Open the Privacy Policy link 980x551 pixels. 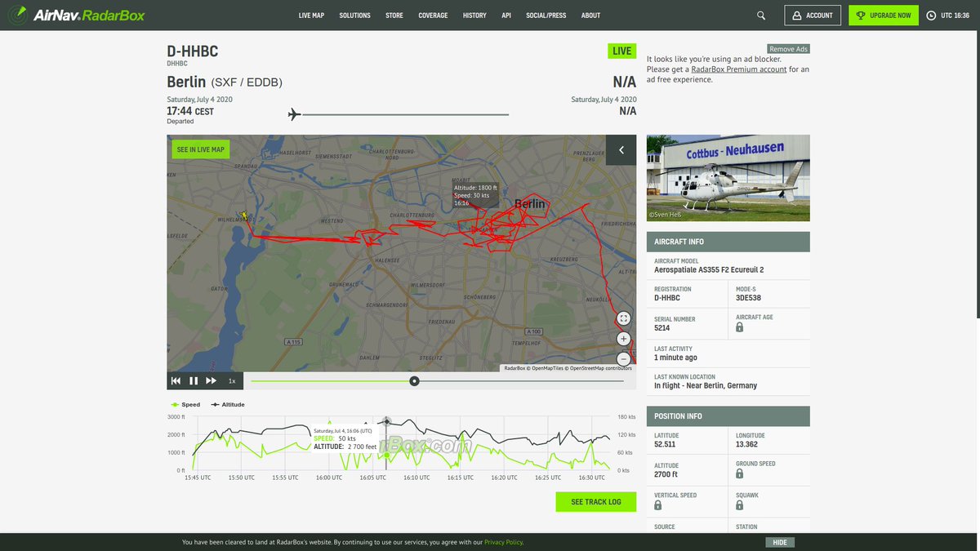503,542
